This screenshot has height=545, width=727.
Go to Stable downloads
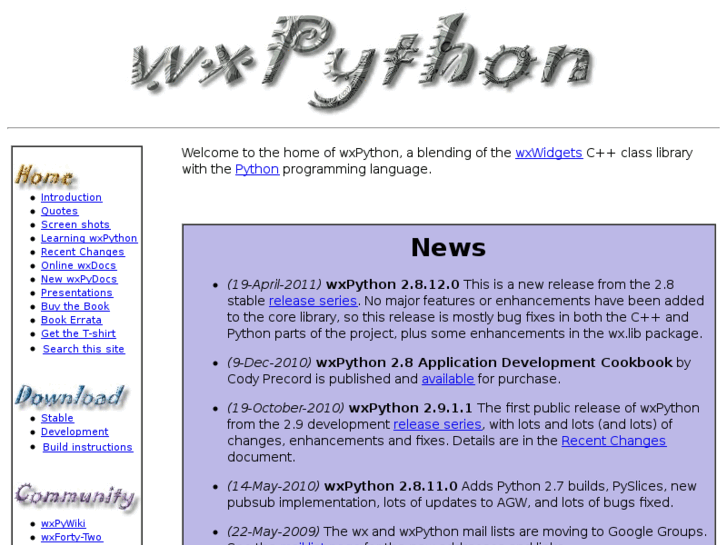57,418
